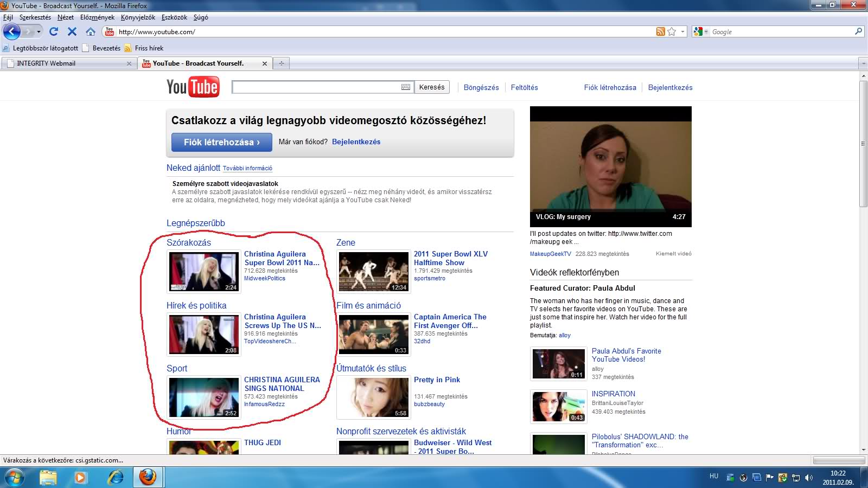Click the YouTube logo
This screenshot has width=868, height=488.
[193, 87]
